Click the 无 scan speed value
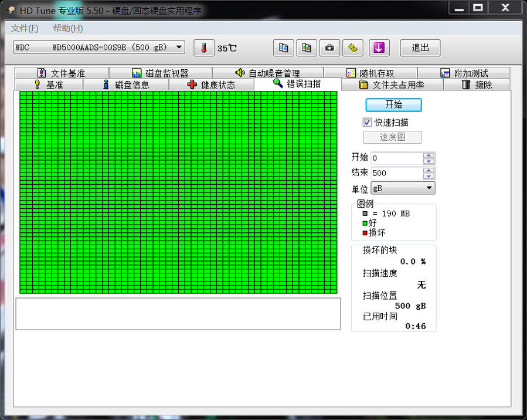Screen dimensions: 527x420 (421, 285)
